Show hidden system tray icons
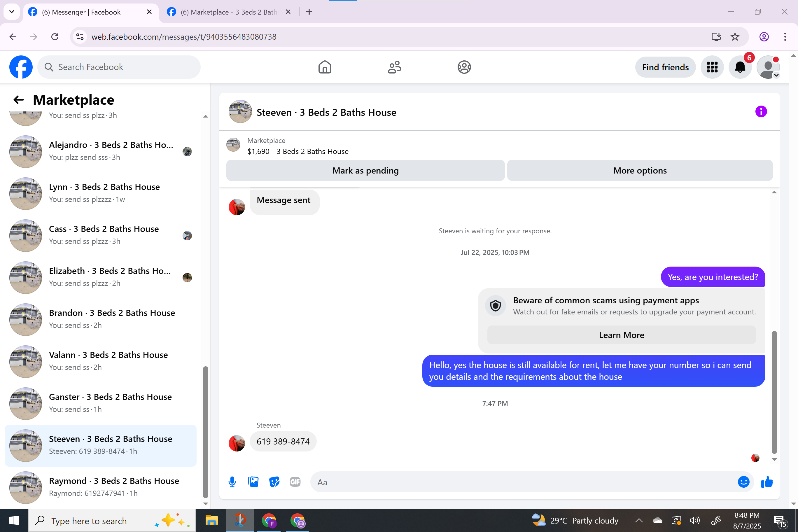This screenshot has width=798, height=532. [x=639, y=520]
